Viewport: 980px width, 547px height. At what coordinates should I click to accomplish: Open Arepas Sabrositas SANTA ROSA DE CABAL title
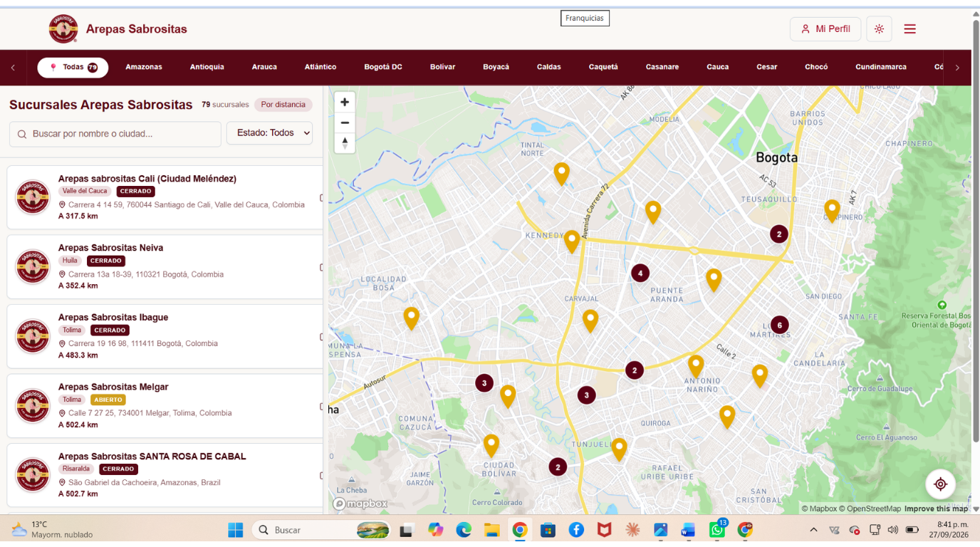(x=152, y=457)
